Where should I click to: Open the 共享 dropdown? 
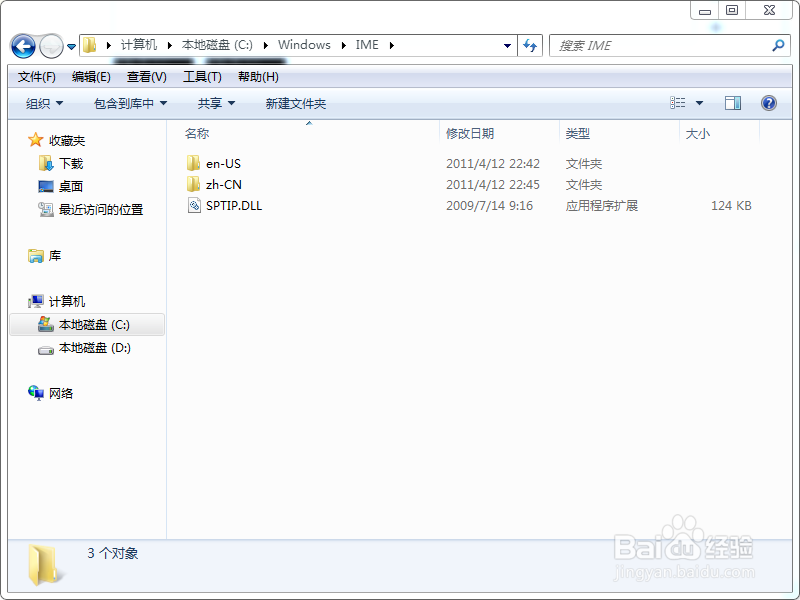point(216,104)
